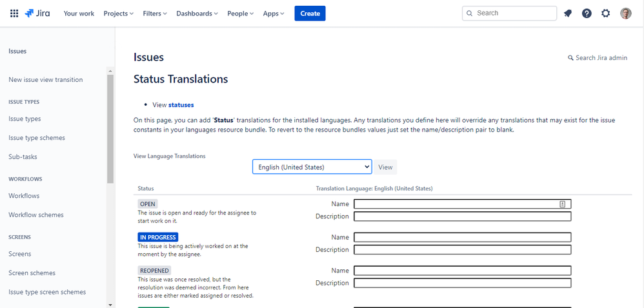Expand the Filters menu

click(155, 14)
